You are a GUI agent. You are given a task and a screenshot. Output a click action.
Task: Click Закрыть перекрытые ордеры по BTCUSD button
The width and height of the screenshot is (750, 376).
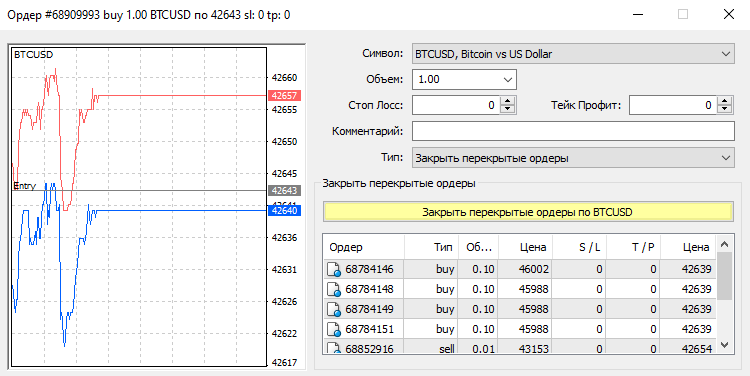pyautogui.click(x=528, y=212)
